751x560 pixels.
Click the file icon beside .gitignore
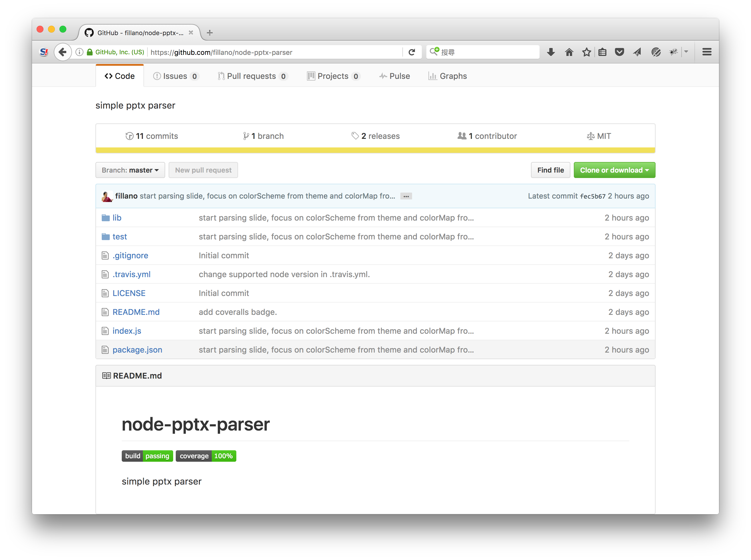point(105,255)
